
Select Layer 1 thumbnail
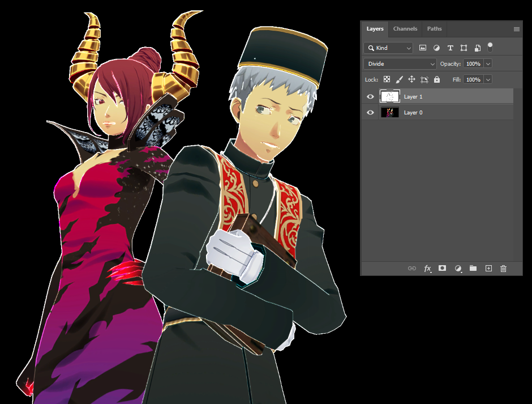click(389, 96)
